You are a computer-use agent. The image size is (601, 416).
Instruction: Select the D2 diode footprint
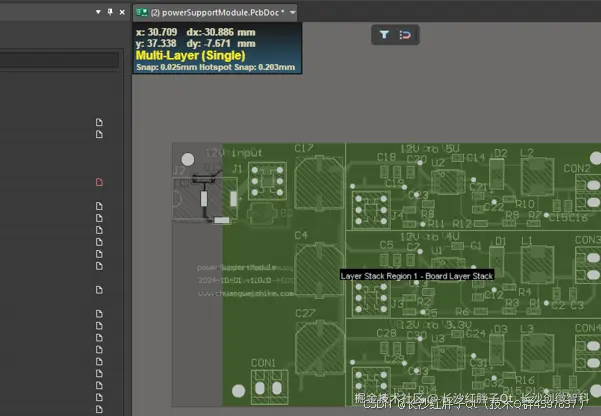point(497,174)
